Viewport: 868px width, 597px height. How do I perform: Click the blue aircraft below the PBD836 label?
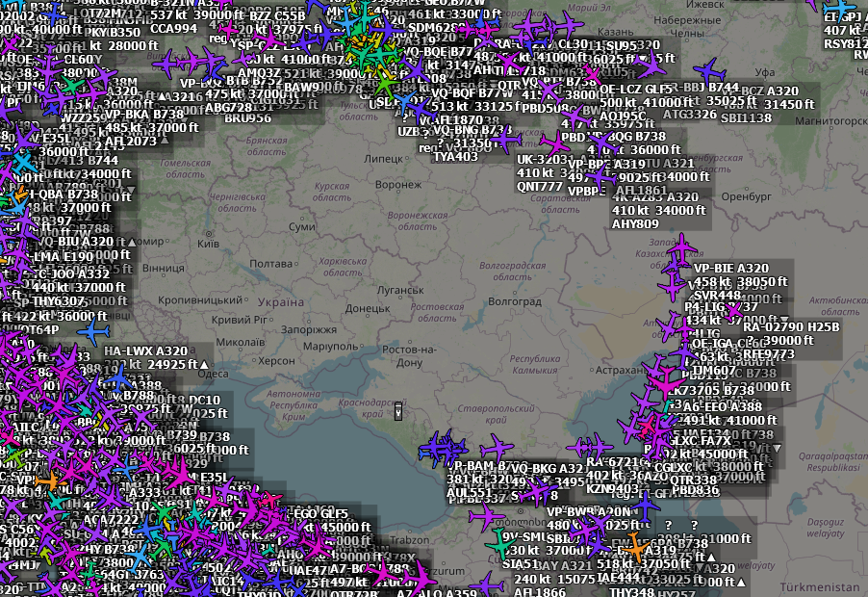click(x=645, y=506)
